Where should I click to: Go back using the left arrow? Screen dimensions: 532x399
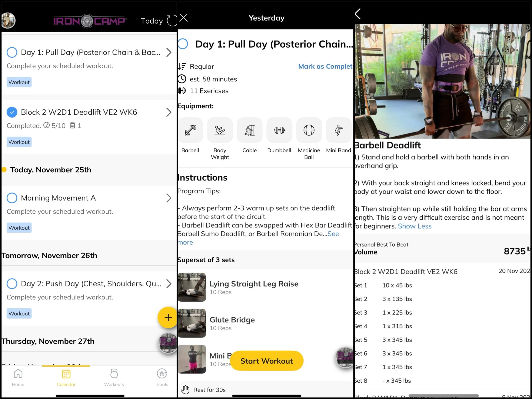point(358,14)
